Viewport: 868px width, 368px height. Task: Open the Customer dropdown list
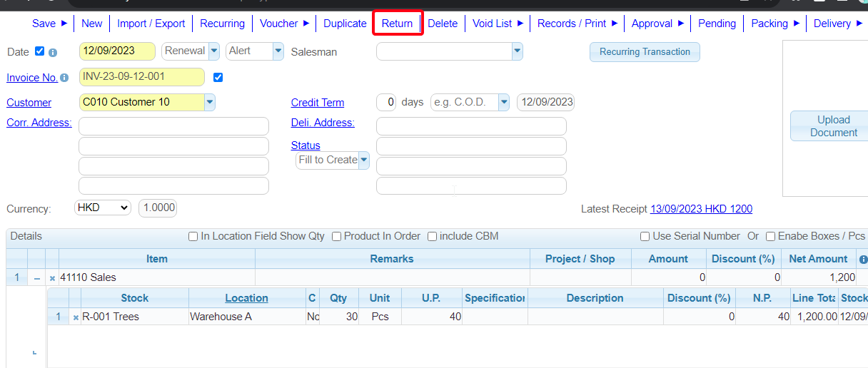pyautogui.click(x=210, y=102)
